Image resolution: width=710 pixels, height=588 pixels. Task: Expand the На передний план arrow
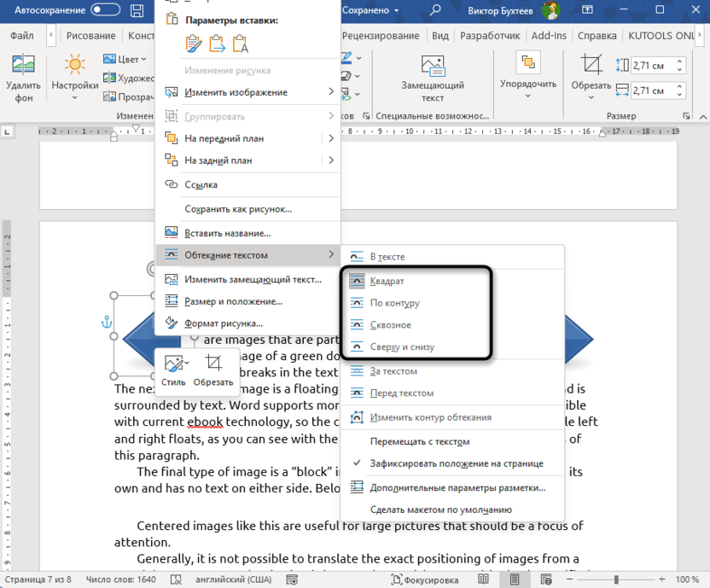tap(331, 138)
